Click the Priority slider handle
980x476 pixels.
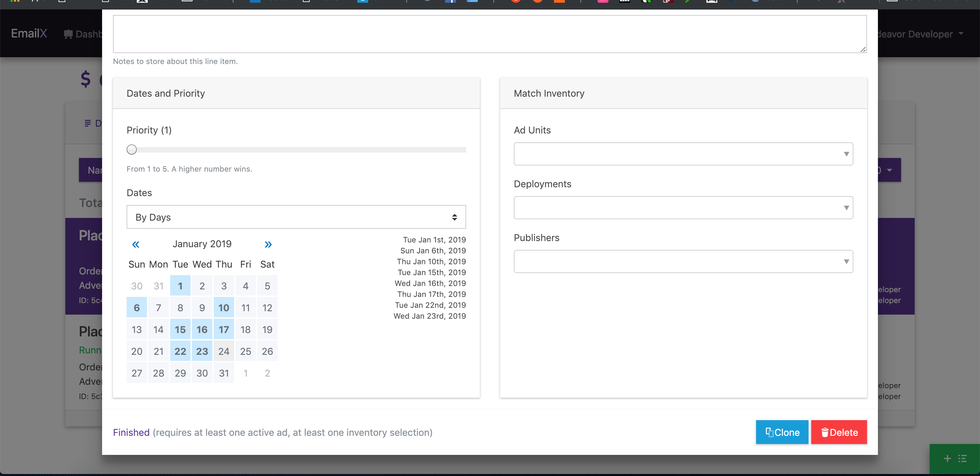pyautogui.click(x=132, y=150)
